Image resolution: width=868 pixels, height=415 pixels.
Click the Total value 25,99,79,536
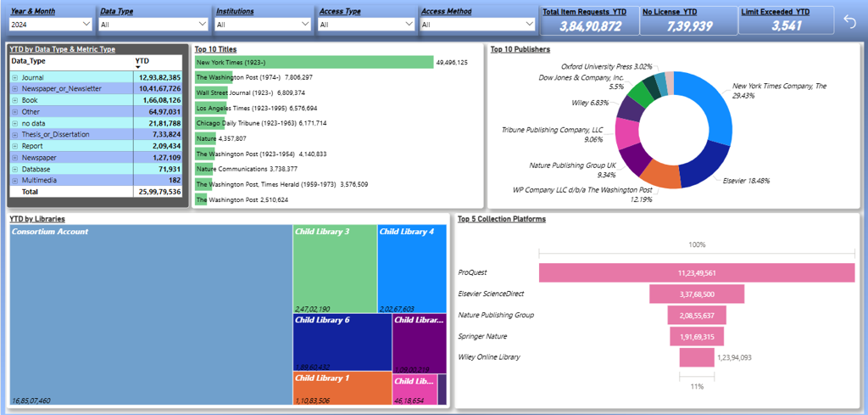[x=159, y=192]
